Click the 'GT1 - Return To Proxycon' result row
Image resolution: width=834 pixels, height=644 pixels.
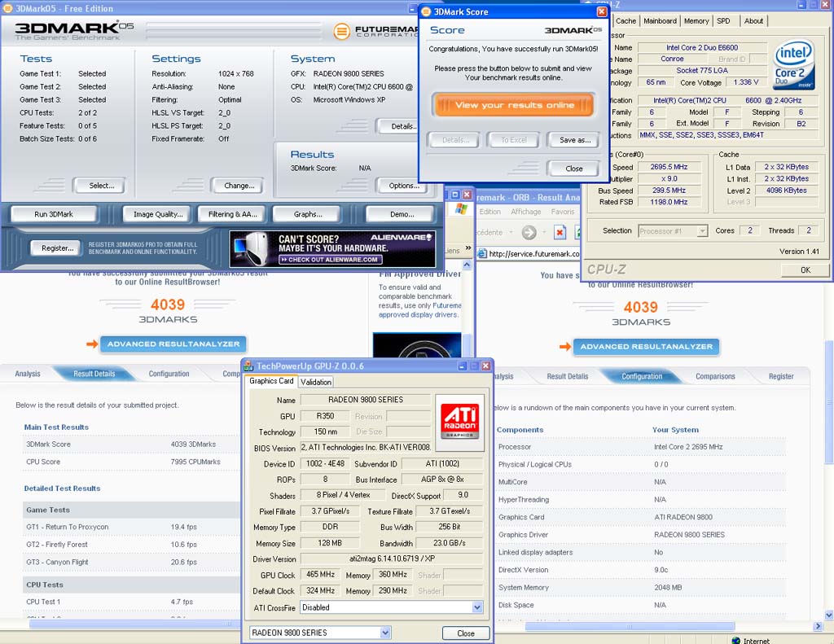(131, 527)
